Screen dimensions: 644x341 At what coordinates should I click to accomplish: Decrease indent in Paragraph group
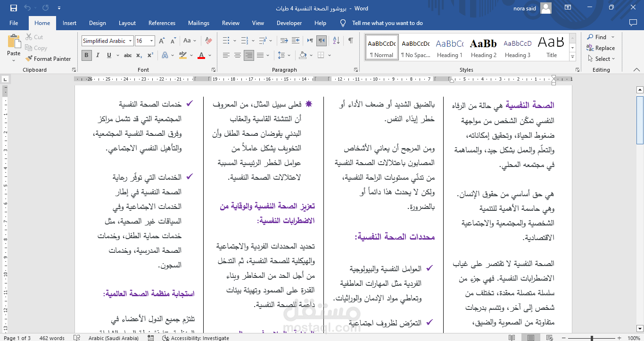(284, 41)
